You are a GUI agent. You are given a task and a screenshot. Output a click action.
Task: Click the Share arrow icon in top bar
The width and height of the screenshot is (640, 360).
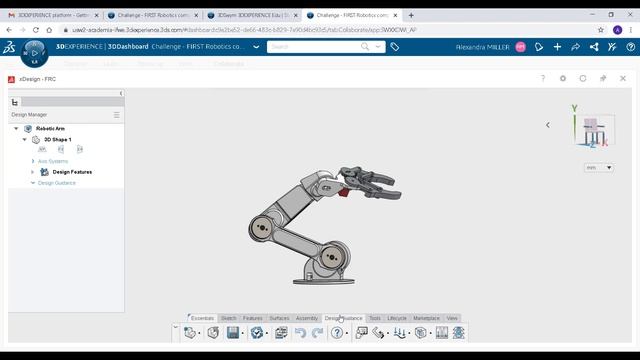click(x=576, y=47)
